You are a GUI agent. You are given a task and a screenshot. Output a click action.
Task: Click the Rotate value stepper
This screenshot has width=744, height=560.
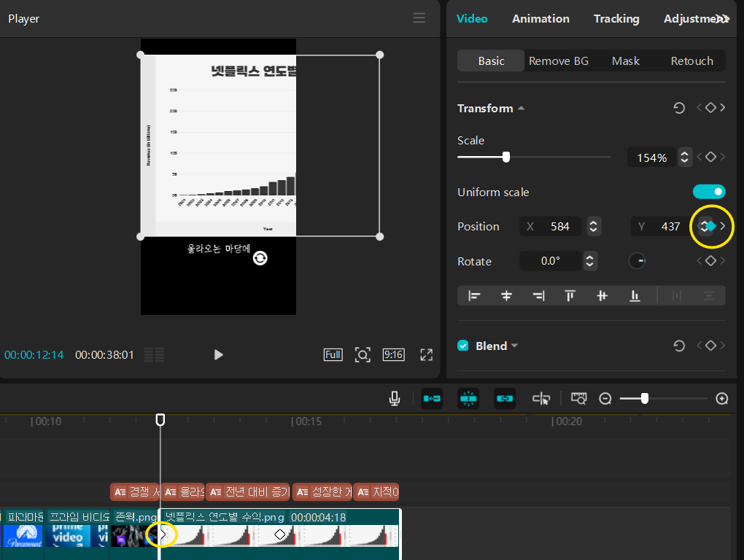click(590, 261)
